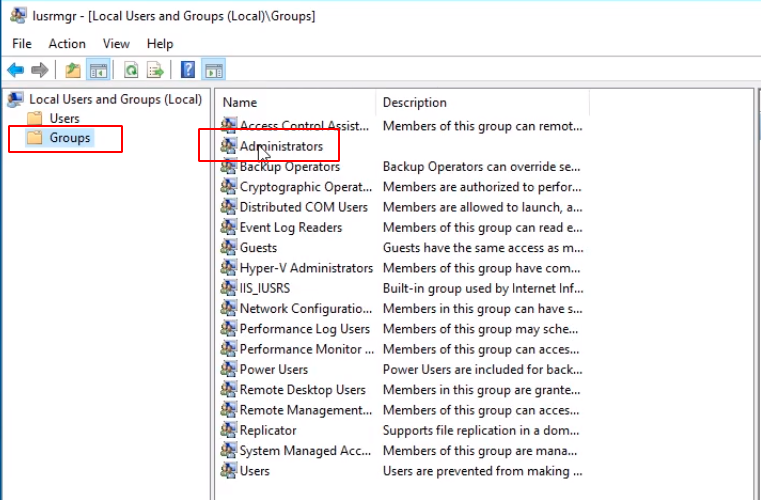Screen dimensions: 761x500
Task: Click the Guests group icon
Action: [229, 248]
